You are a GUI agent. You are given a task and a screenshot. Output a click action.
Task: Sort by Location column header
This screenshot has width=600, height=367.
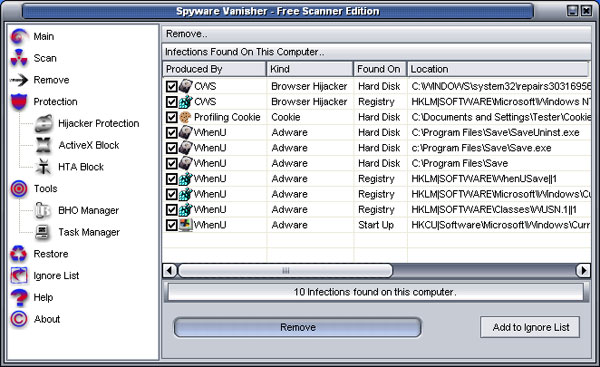click(x=498, y=69)
